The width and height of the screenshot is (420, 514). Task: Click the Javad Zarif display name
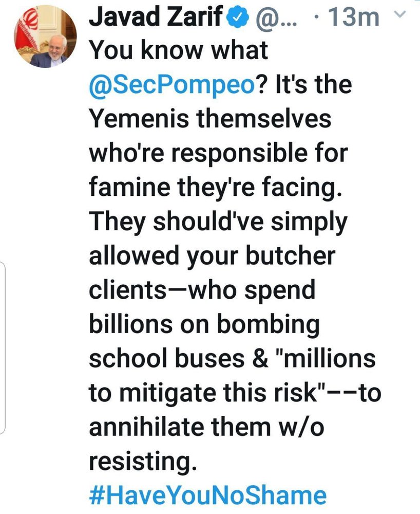coord(156,18)
